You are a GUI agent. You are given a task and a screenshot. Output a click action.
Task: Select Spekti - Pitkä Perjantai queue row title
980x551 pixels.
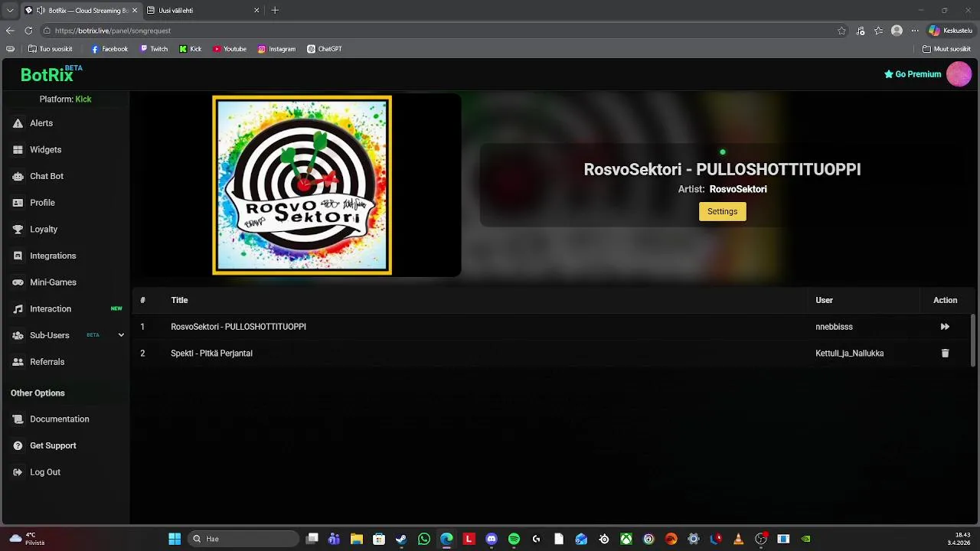(211, 354)
